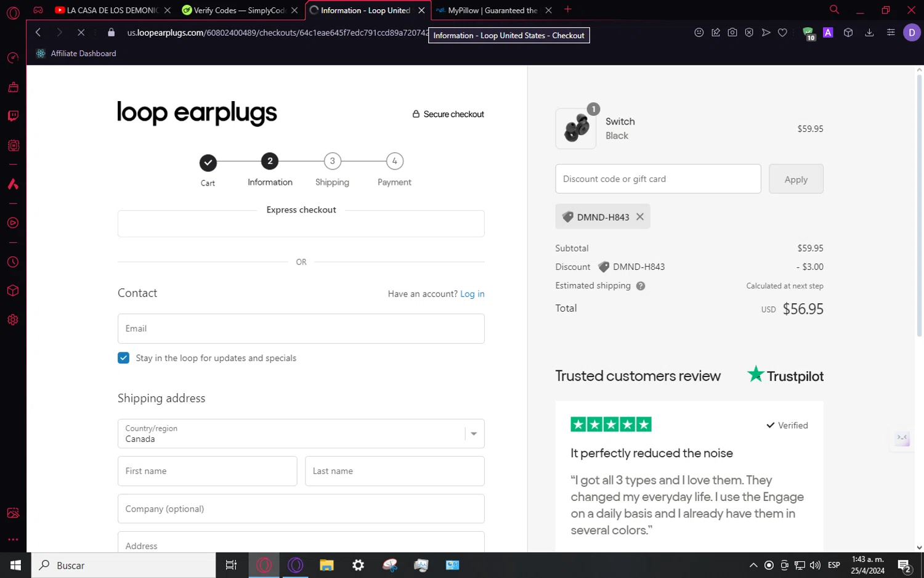
Task: Remove the DMND-H843 discount code
Action: click(640, 217)
